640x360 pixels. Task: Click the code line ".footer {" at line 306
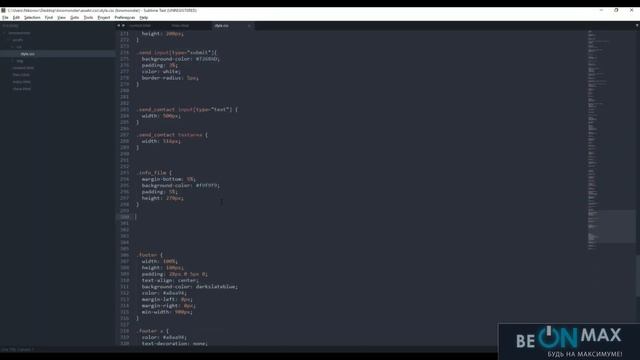click(x=149, y=255)
